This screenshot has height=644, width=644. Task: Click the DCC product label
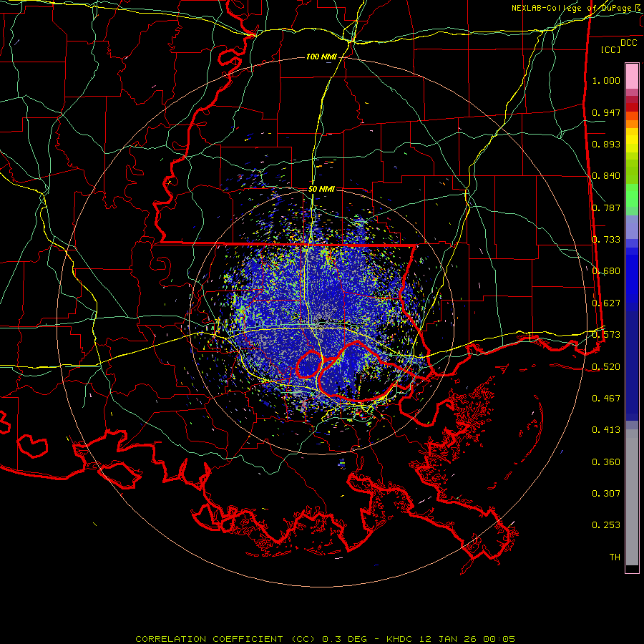click(x=628, y=43)
